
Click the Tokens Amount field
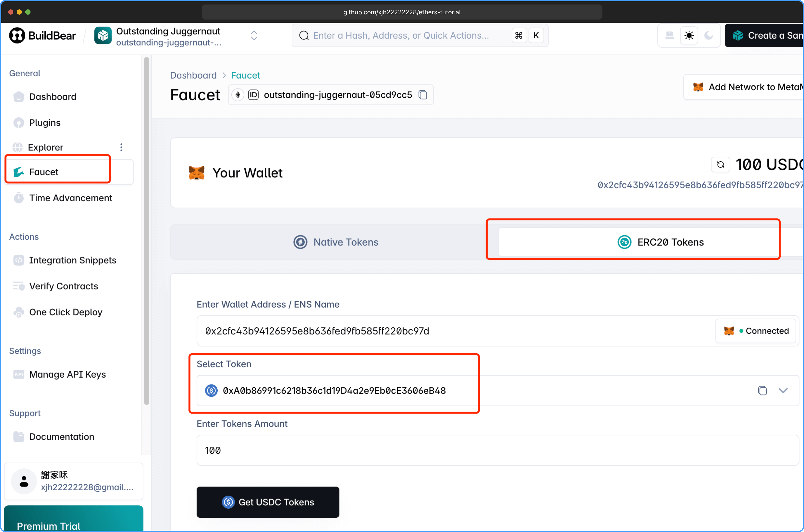coord(498,450)
